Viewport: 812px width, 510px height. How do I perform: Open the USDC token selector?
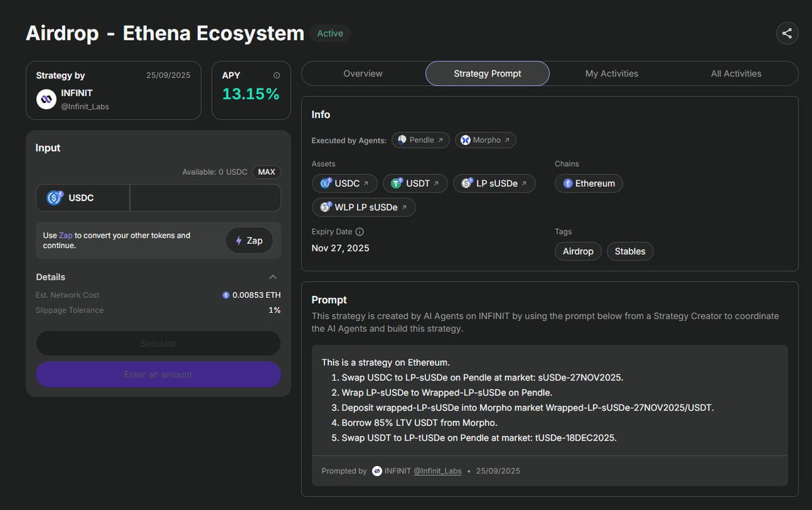pyautogui.click(x=83, y=198)
